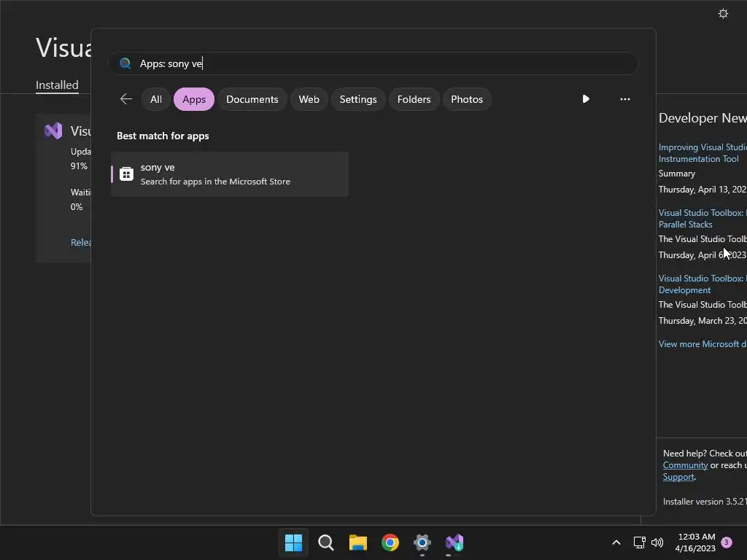Image resolution: width=747 pixels, height=560 pixels.
Task: Open the Windows Start menu
Action: pyautogui.click(x=293, y=542)
